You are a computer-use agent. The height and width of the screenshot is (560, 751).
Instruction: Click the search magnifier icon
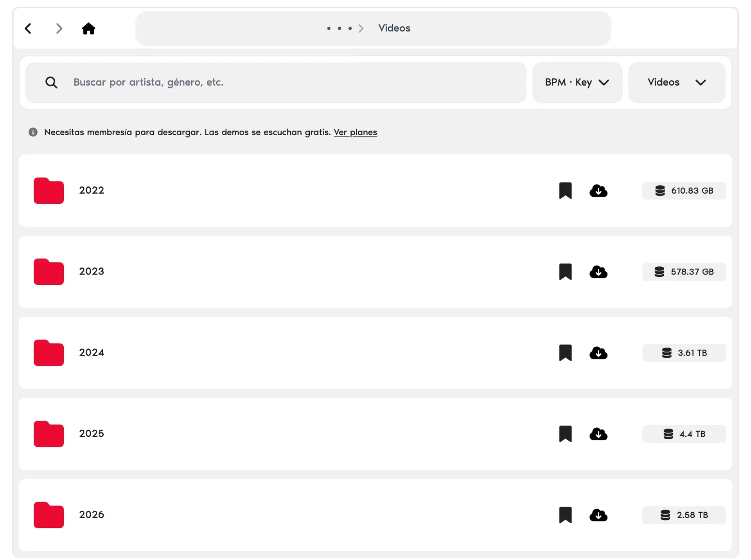51,83
